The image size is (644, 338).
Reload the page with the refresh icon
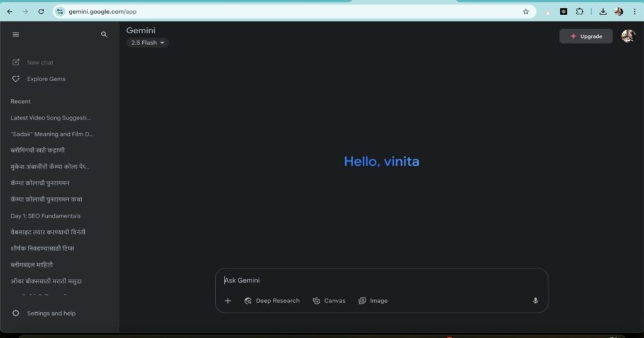[x=41, y=11]
